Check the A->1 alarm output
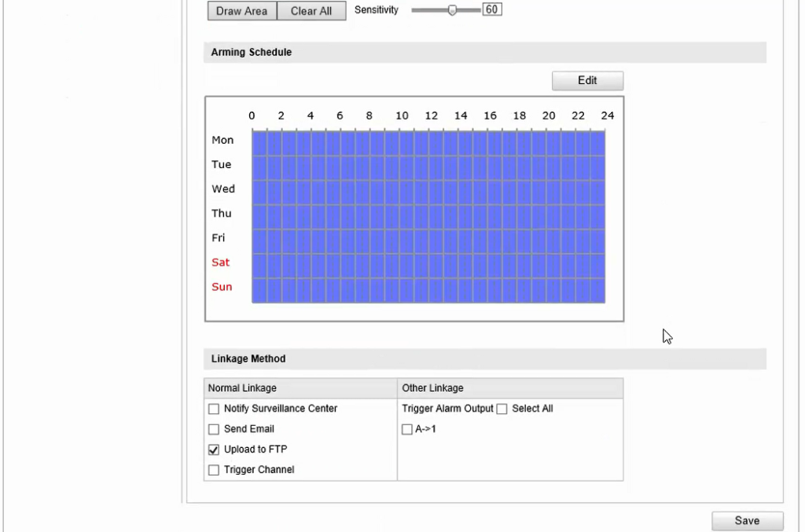This screenshot has width=805, height=532. [x=407, y=429]
